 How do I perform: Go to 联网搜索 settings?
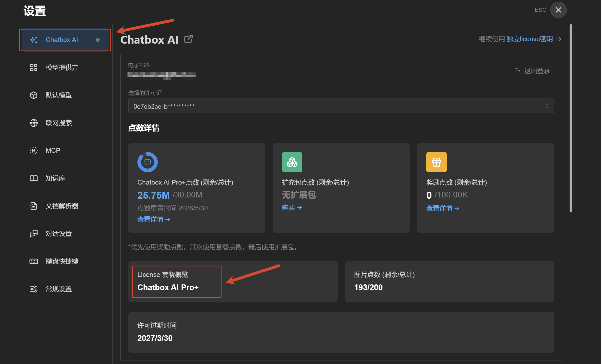(x=65, y=123)
